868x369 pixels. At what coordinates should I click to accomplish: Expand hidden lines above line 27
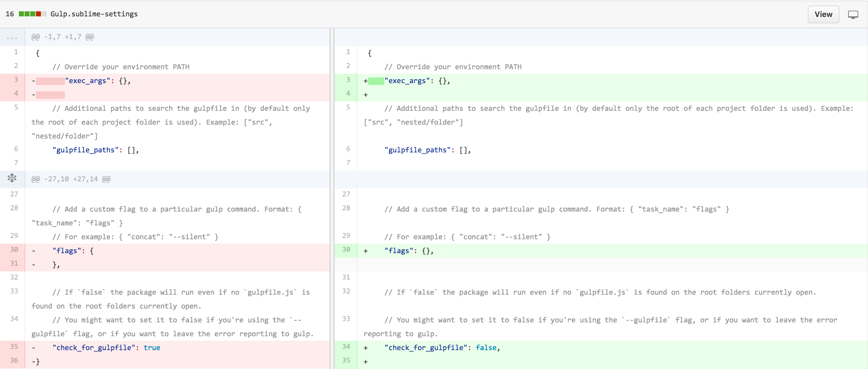pyautogui.click(x=12, y=178)
